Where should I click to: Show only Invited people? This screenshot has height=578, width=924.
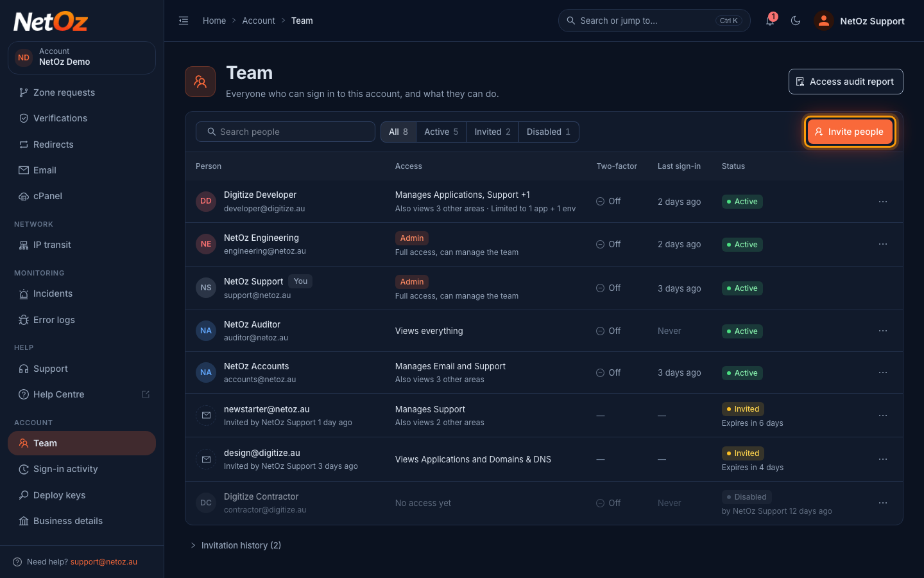[x=493, y=132]
